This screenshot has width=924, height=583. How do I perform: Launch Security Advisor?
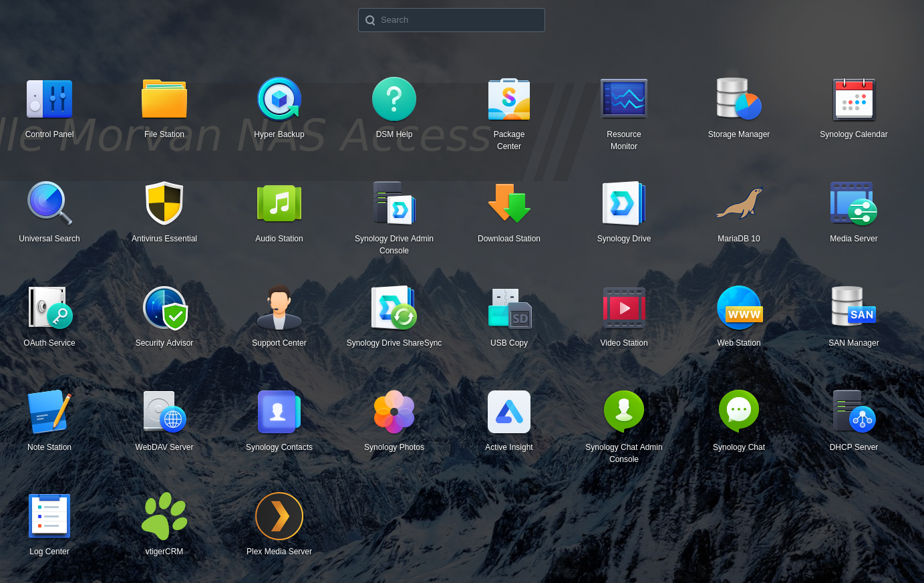tap(164, 308)
